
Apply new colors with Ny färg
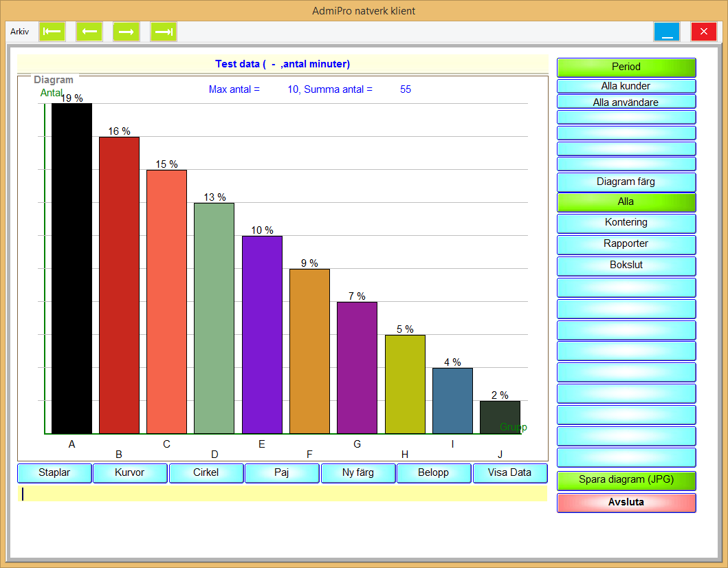358,473
